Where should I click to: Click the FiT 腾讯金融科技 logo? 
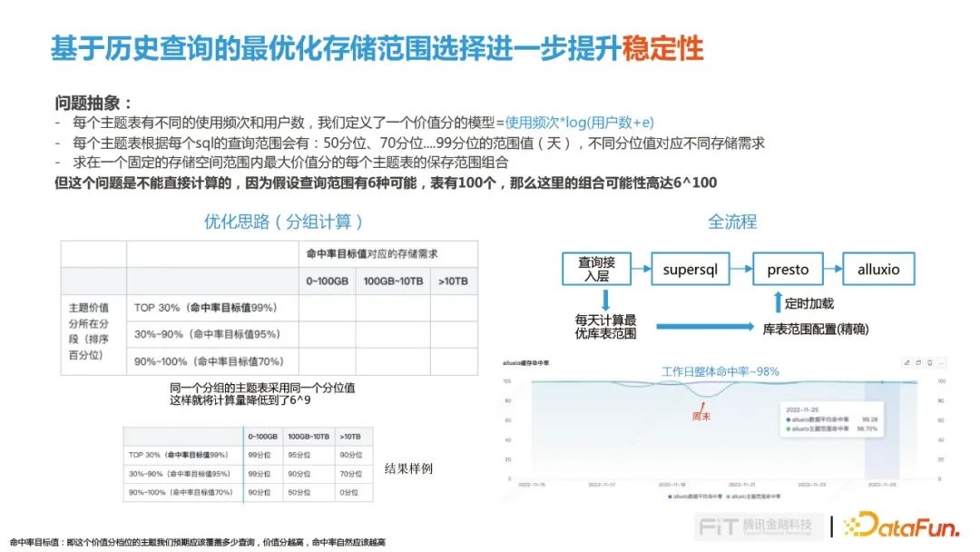[759, 527]
